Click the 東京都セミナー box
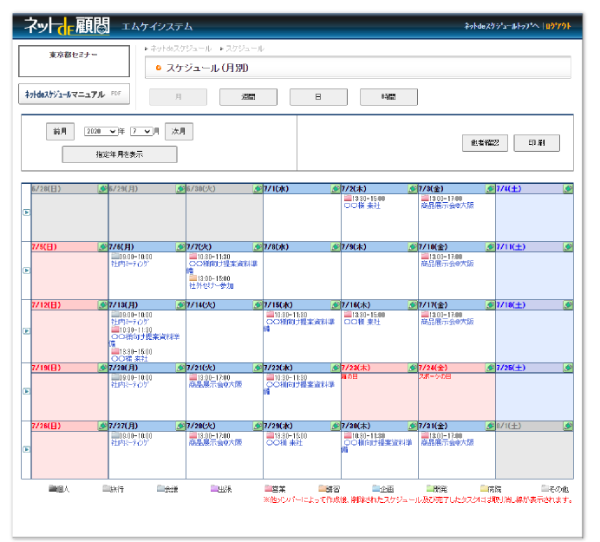 tap(74, 61)
